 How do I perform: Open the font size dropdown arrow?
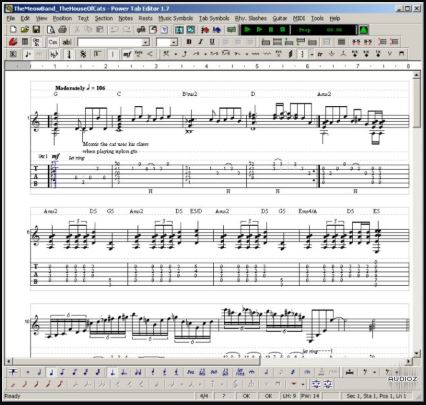coord(174,42)
